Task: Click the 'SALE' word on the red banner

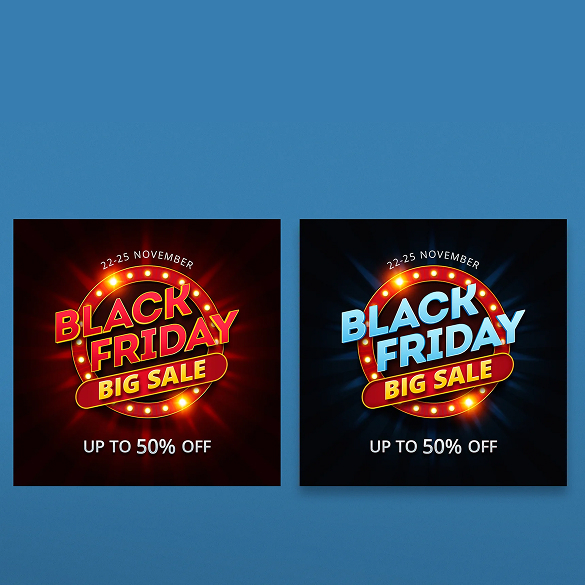Action: coord(176,375)
